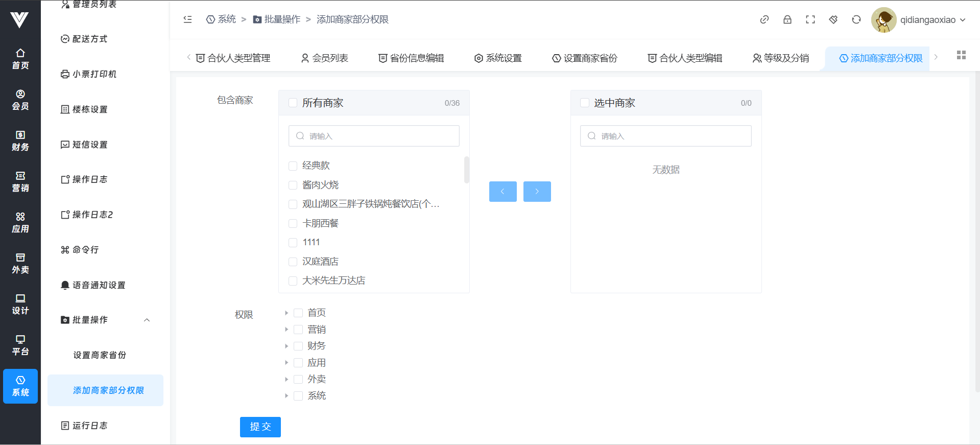Open 设置商家省份 in sidebar menu
Viewport: 980px width, 445px height.
pyautogui.click(x=100, y=355)
